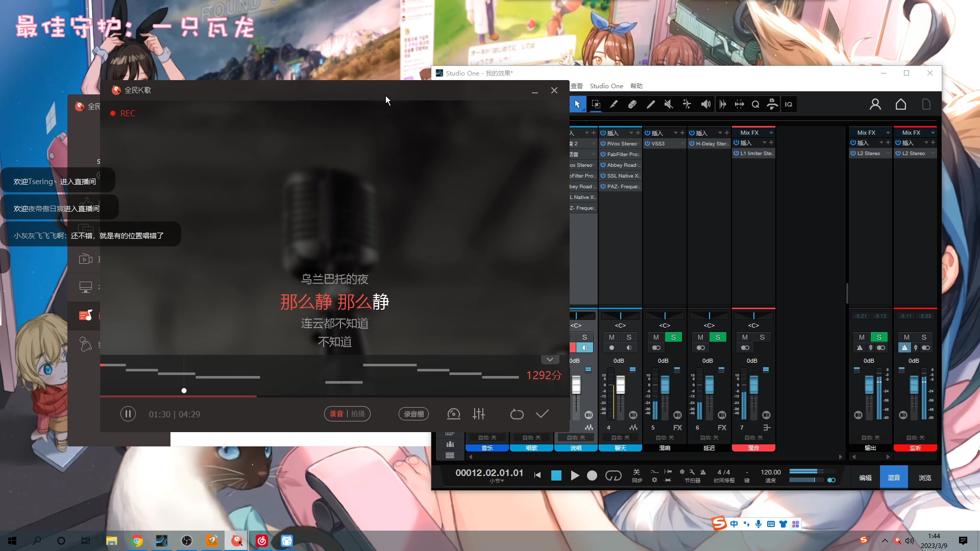The image size is (980, 551).
Task: Open the audio tuning sliders icon
Action: tap(479, 414)
